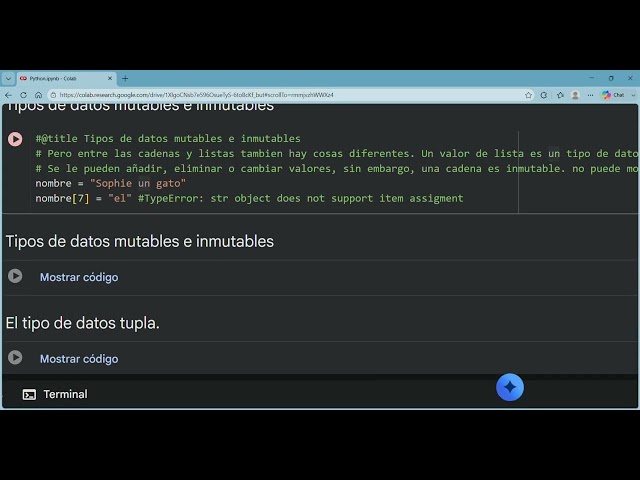Run the first code cell
This screenshot has width=640, height=480.
pyautogui.click(x=15, y=139)
